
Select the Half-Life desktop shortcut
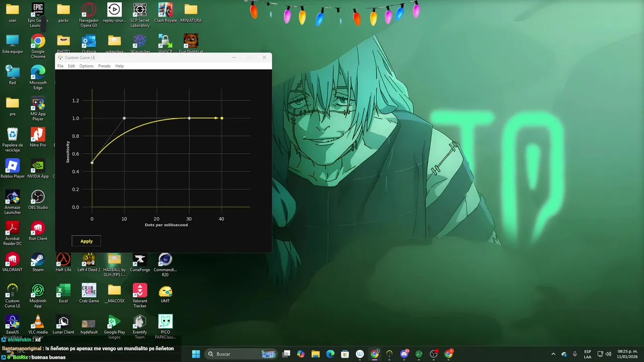coord(63,262)
